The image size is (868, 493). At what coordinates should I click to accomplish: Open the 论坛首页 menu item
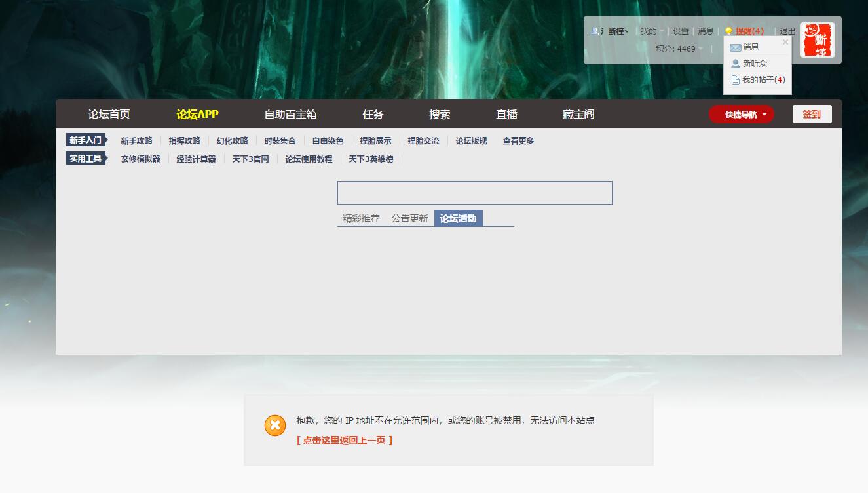tap(109, 114)
